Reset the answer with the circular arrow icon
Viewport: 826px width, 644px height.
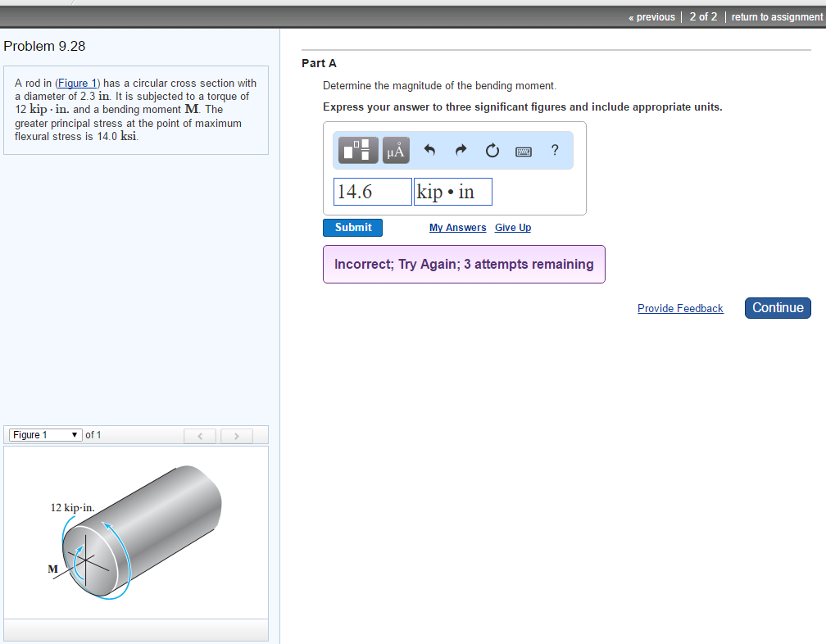click(x=492, y=151)
